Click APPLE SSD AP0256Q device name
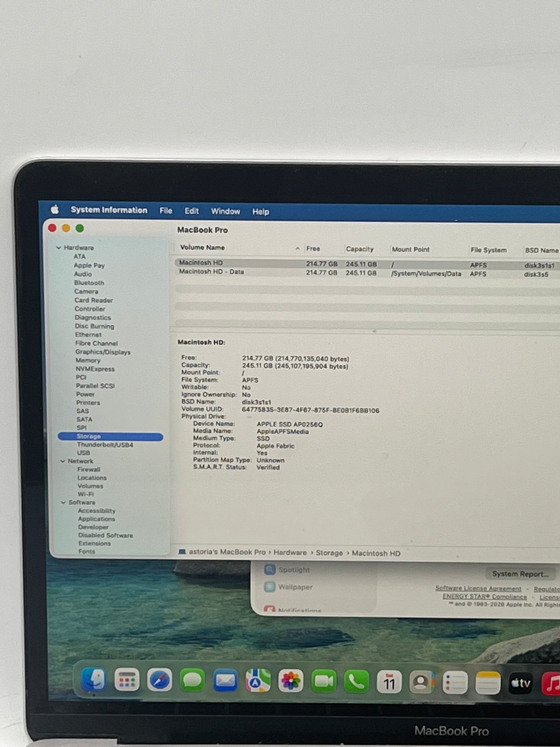This screenshot has height=747, width=560. pos(289,424)
